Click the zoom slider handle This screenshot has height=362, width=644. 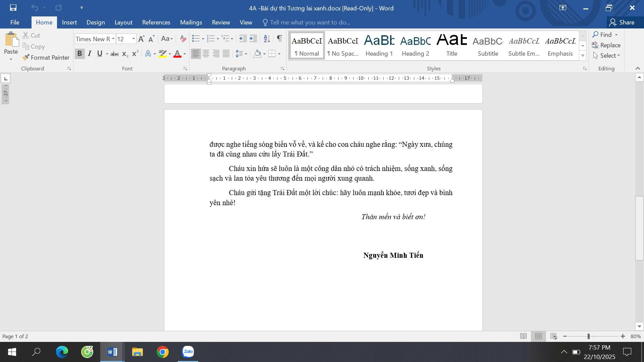589,336
